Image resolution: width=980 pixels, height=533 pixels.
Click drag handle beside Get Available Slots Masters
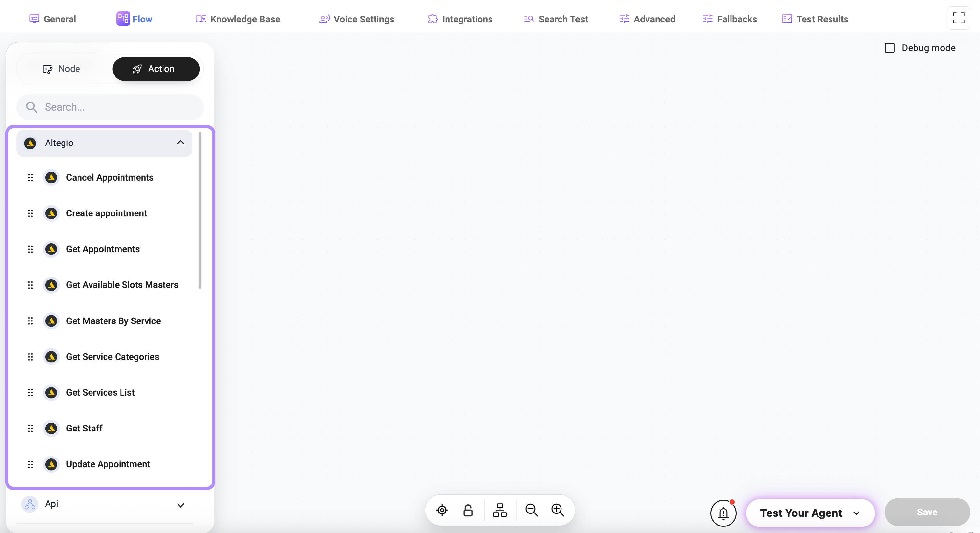click(x=30, y=285)
